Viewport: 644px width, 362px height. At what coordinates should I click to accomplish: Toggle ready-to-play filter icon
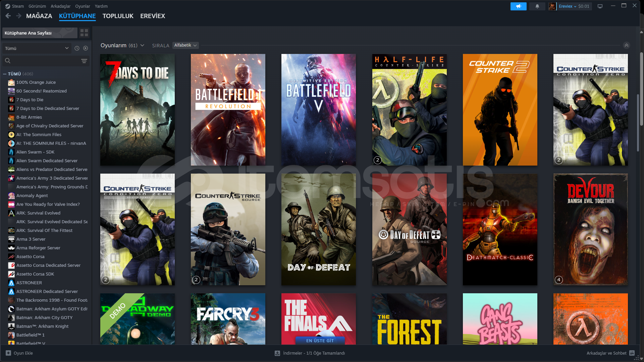coord(86,48)
